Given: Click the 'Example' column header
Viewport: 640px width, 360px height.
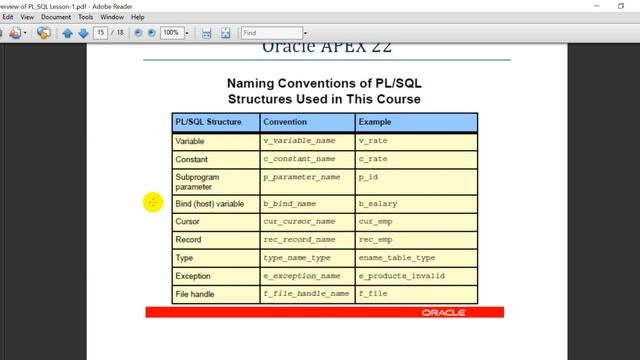Looking at the screenshot, I should [416, 122].
